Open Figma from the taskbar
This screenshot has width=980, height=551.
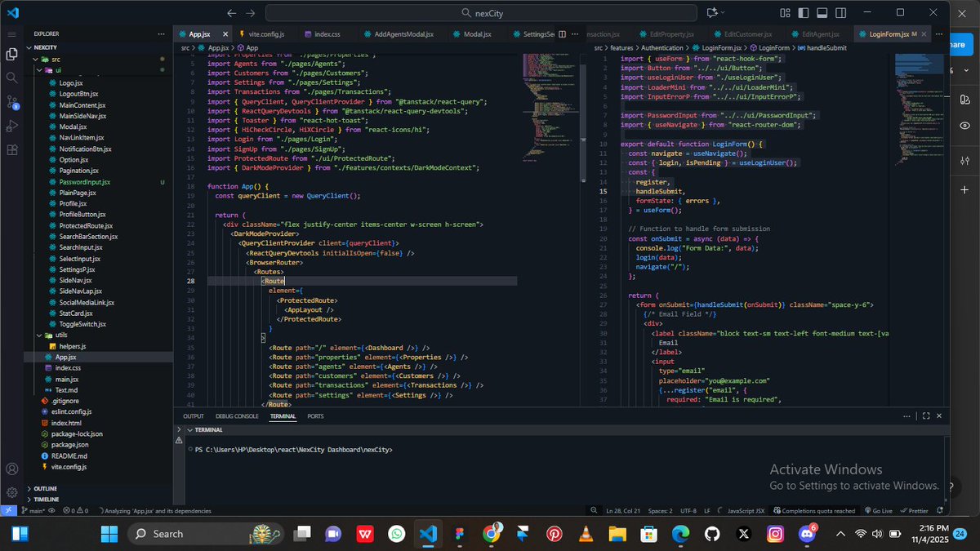460,534
